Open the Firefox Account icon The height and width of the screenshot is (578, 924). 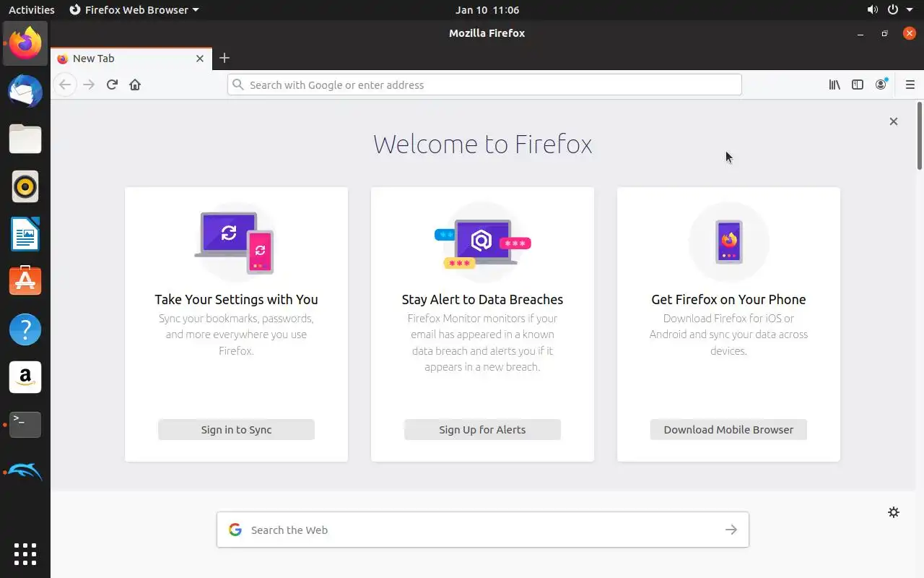coord(881,85)
